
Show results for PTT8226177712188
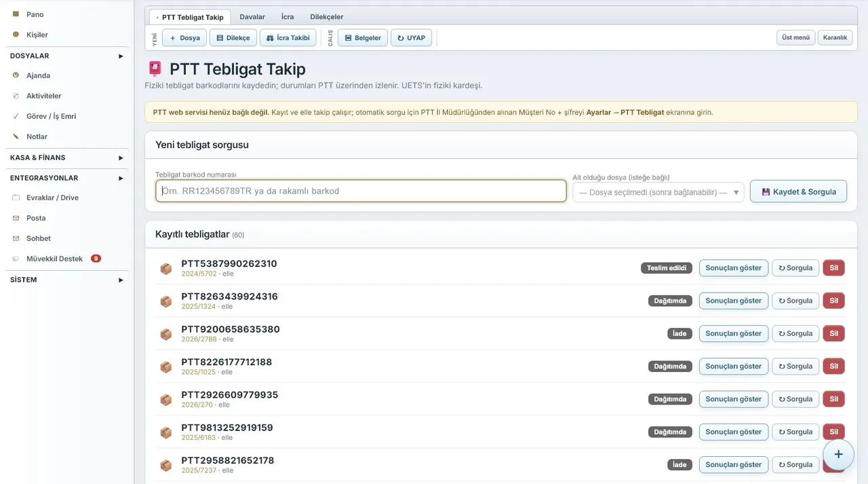734,367
